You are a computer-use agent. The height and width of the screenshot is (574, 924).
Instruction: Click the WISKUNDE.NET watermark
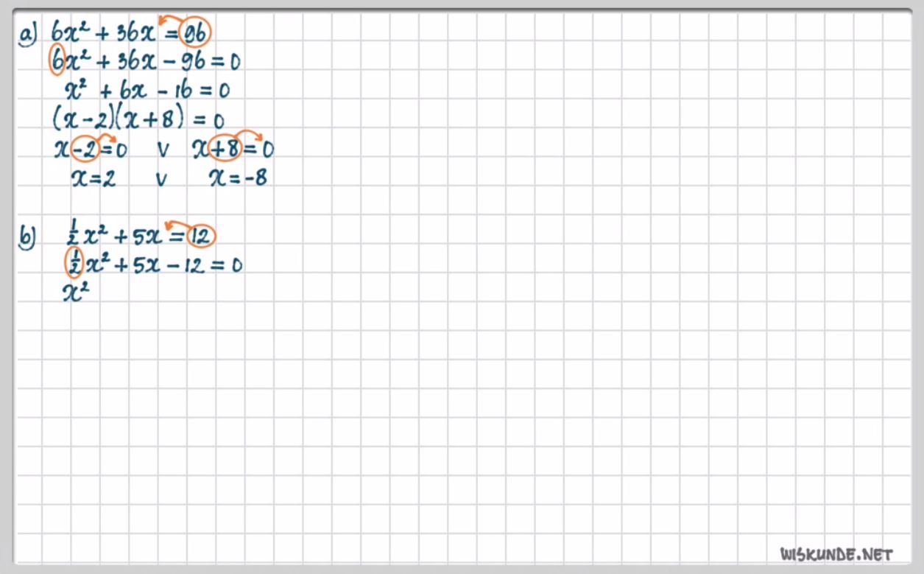[x=836, y=554]
